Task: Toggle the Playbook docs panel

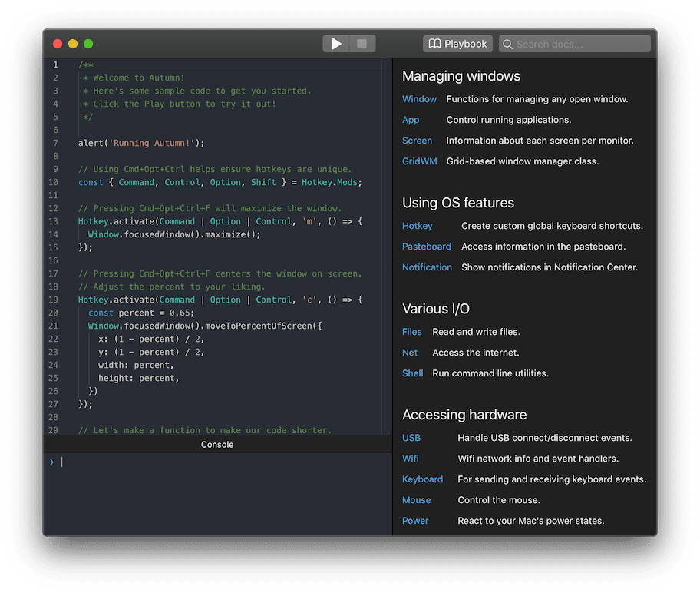Action: pyautogui.click(x=457, y=44)
